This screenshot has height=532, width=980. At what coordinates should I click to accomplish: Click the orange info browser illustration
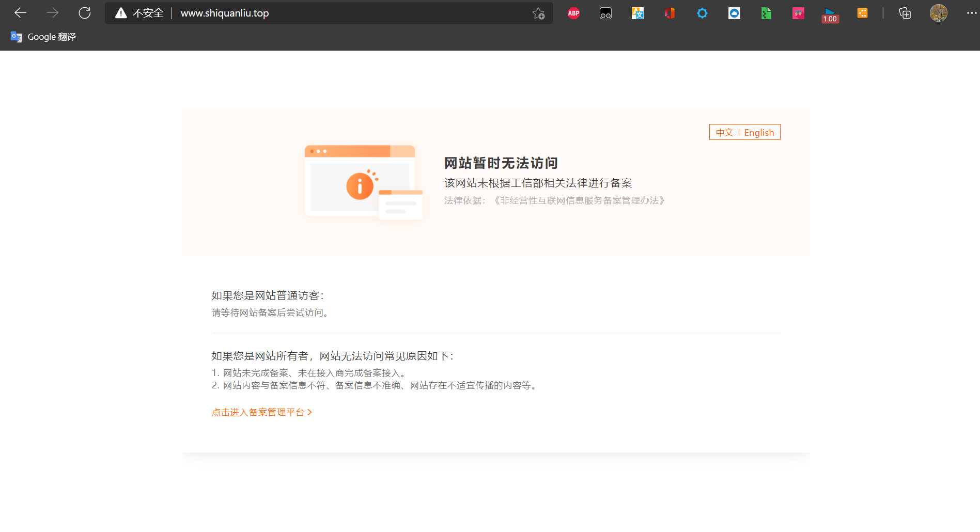[x=364, y=183]
